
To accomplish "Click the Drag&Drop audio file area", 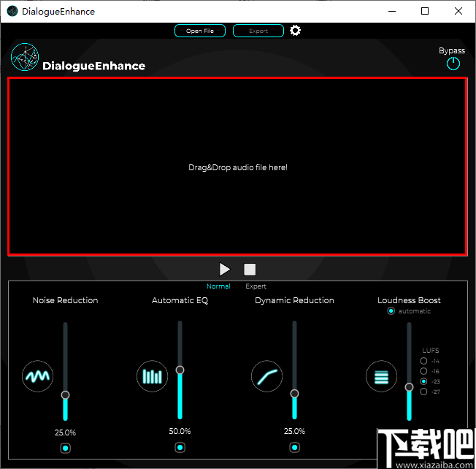I will (238, 166).
